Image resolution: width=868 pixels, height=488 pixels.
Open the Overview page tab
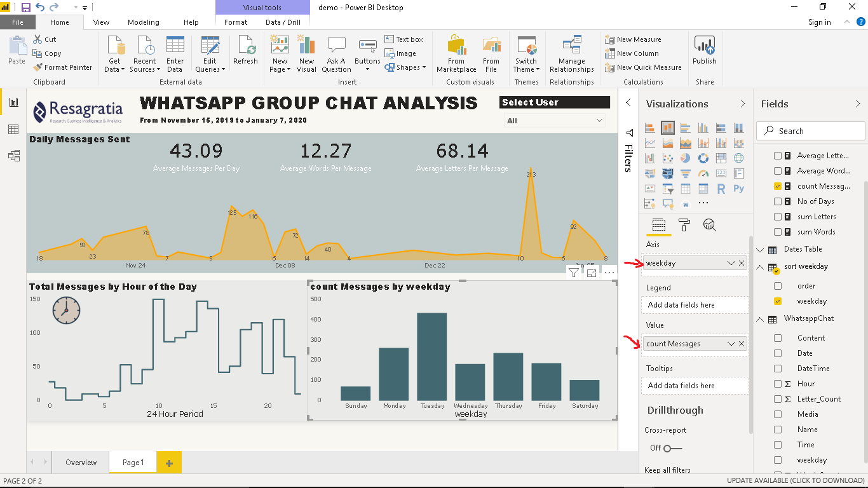pos(80,463)
